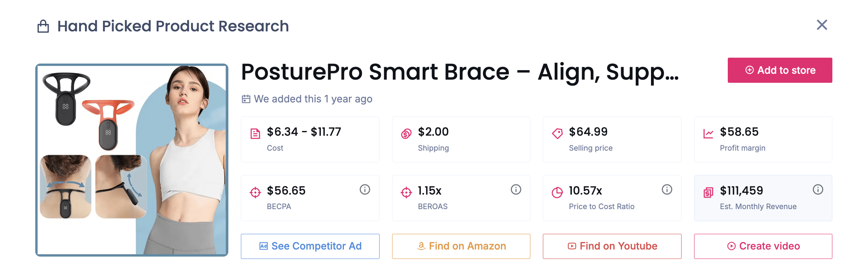Click the Profit margin chart icon
This screenshot has height=266, width=868.
pyautogui.click(x=709, y=133)
